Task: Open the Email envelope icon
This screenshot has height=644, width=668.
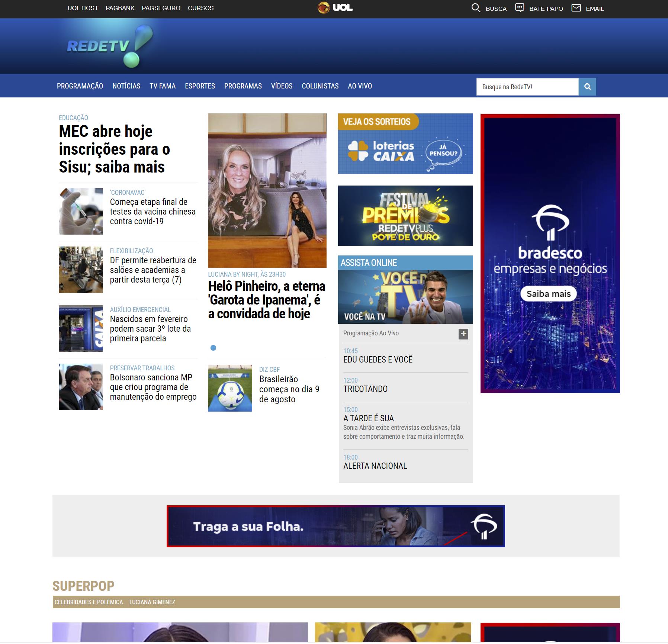Action: pos(576,8)
